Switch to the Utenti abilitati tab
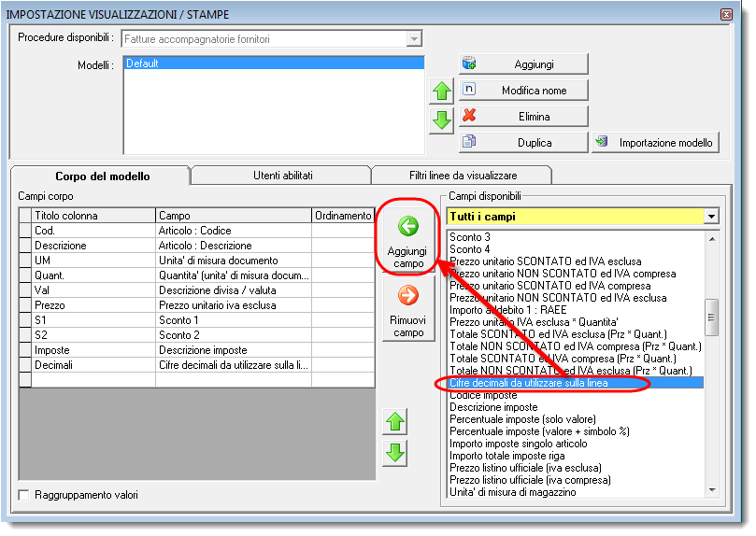The width and height of the screenshot is (756, 536). click(282, 176)
